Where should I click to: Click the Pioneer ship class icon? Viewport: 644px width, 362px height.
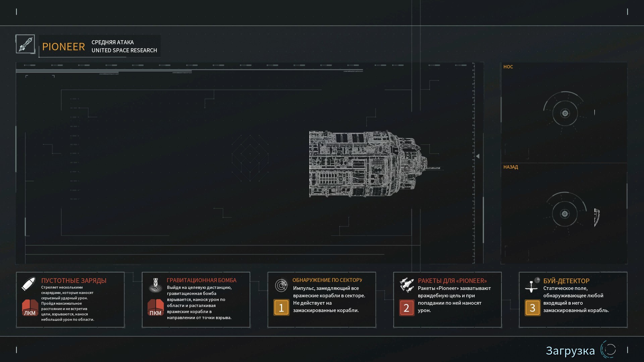click(x=25, y=44)
